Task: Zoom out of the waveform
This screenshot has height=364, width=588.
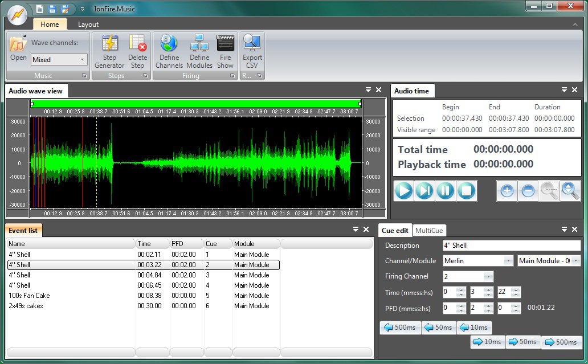Action: click(x=528, y=191)
